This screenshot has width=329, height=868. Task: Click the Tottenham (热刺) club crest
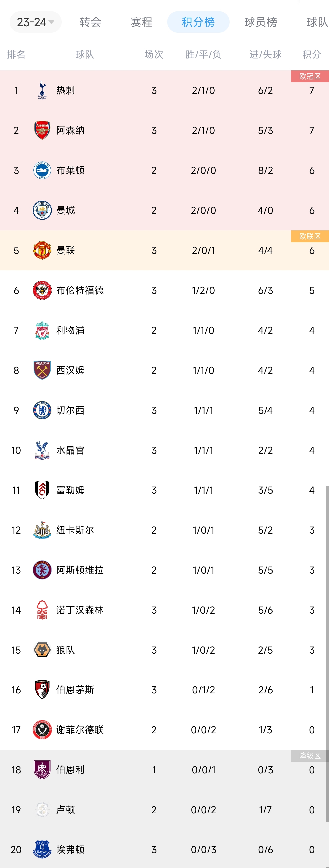[42, 90]
